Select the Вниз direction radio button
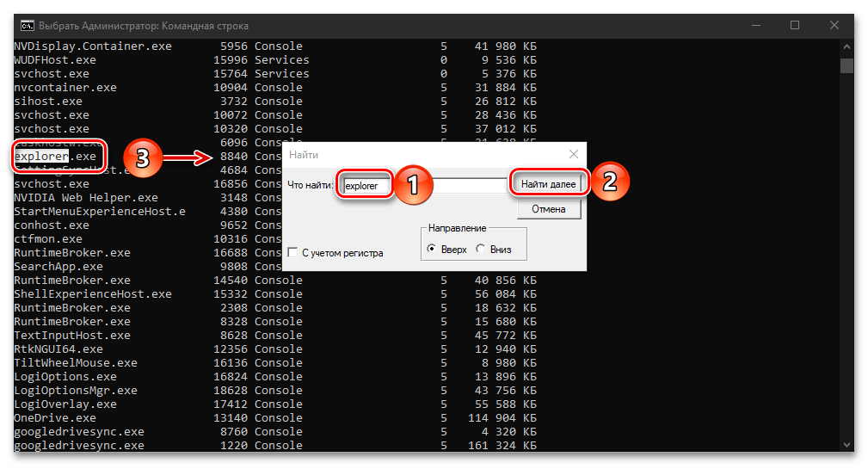The image size is (868, 469). pos(480,250)
